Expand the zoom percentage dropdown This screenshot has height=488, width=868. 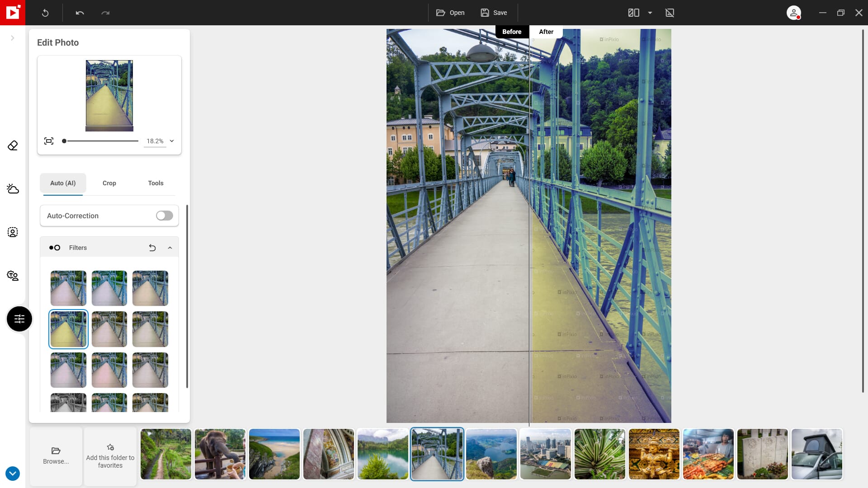[x=172, y=141]
